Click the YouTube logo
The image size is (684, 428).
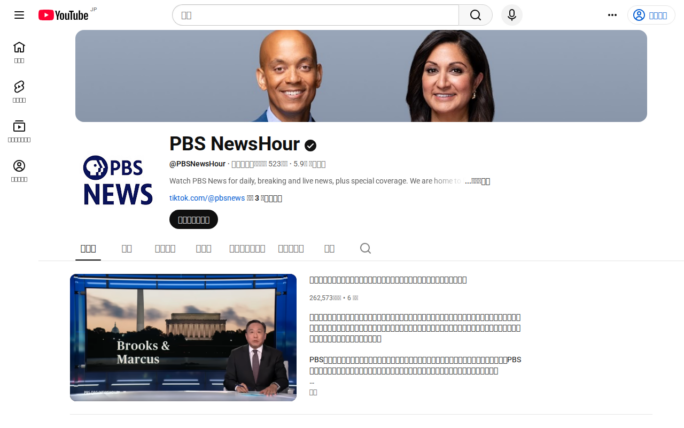click(x=63, y=15)
